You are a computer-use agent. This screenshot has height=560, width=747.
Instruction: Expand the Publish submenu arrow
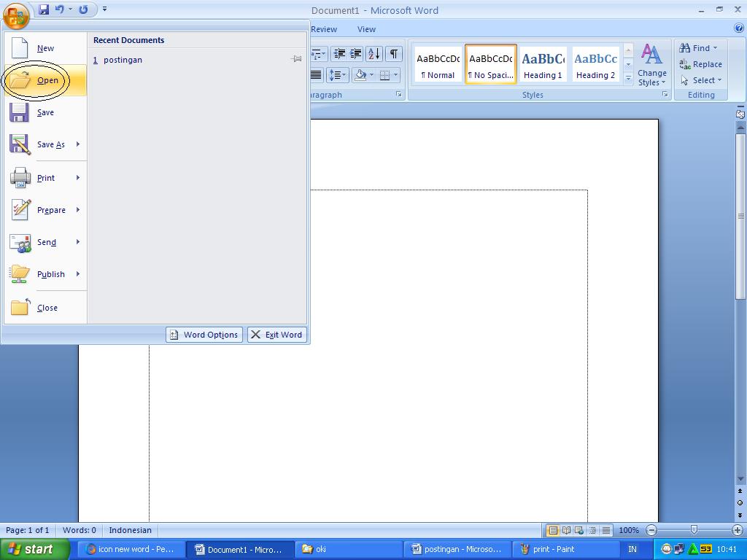tap(78, 274)
